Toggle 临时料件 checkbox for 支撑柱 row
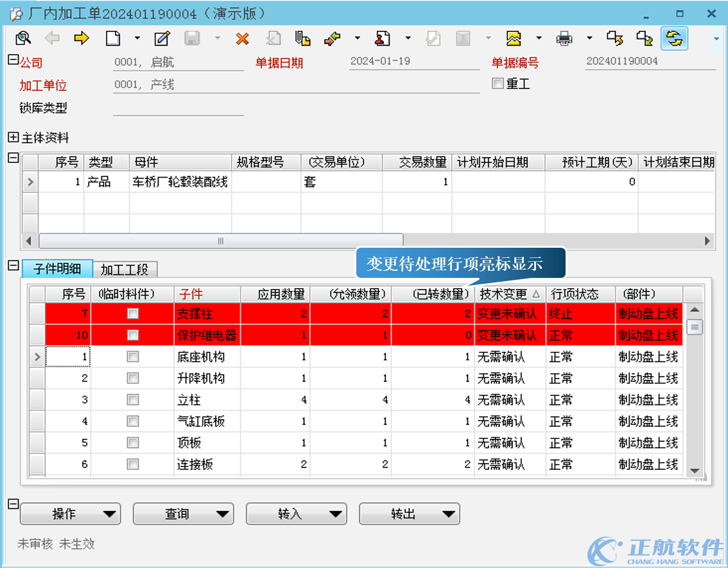Viewport: 728px width, 568px height. click(x=133, y=314)
